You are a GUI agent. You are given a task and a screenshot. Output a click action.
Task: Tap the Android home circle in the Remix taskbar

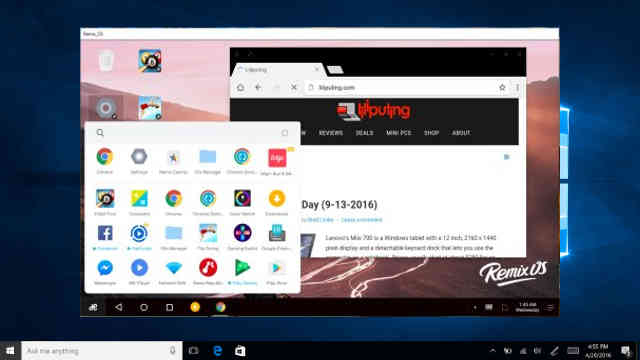click(144, 307)
